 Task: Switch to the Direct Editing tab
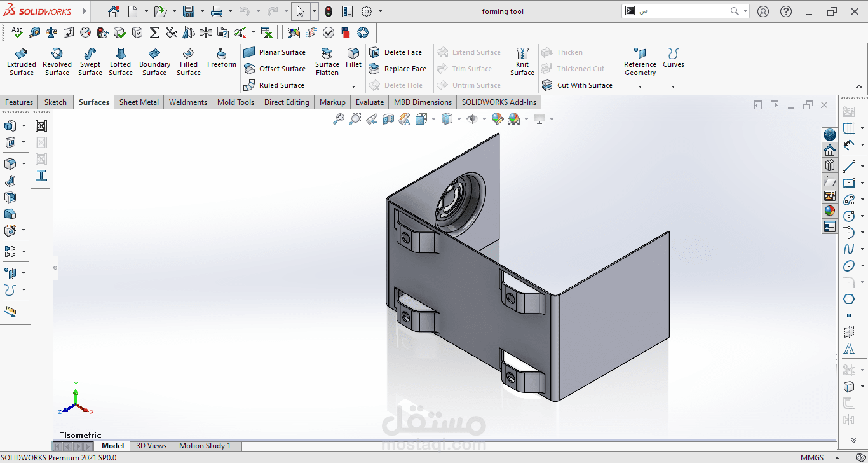287,102
